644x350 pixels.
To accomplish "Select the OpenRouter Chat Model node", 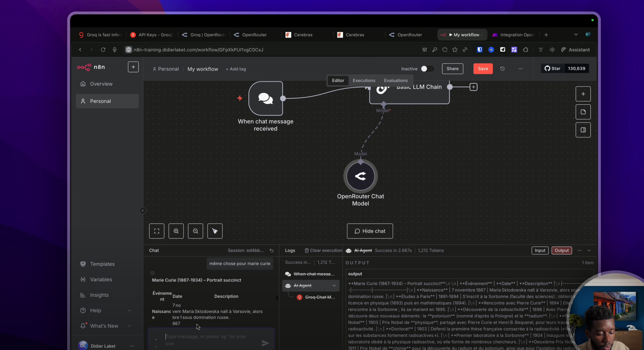I will coord(361,176).
